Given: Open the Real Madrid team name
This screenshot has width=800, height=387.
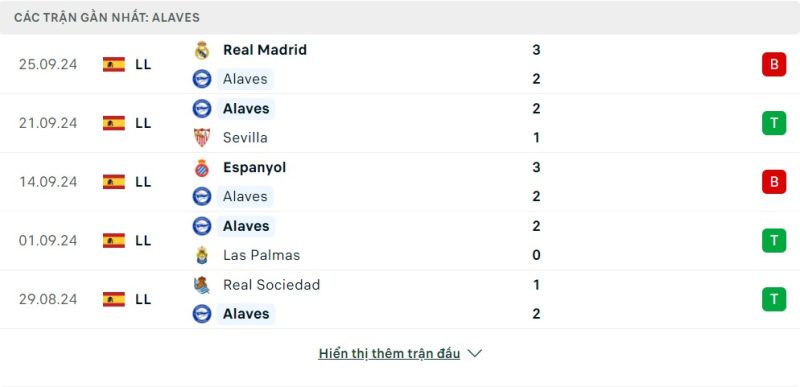Looking at the screenshot, I should point(265,50).
